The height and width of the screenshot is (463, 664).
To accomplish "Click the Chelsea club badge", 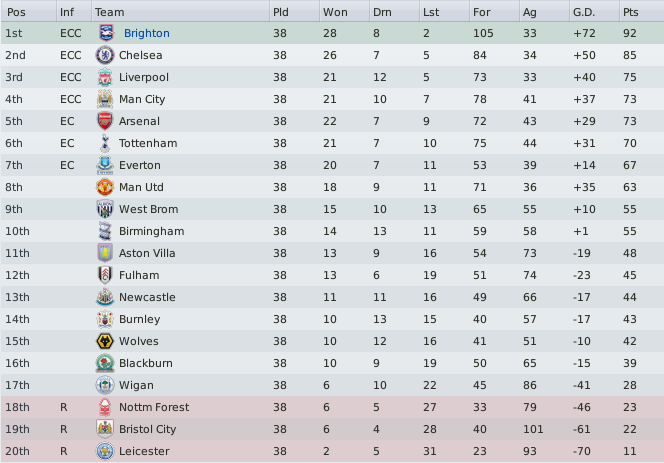I will (x=105, y=55).
